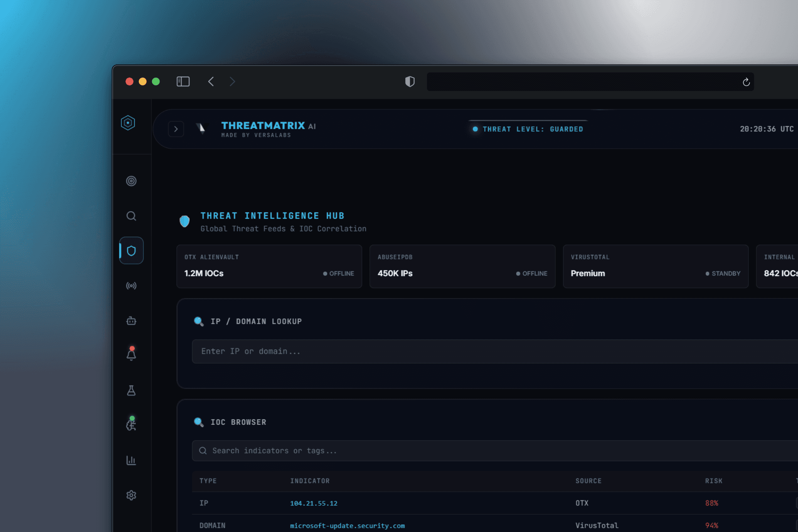Click the Internal 842 IOCs feed card
798x532 pixels.
[777, 266]
